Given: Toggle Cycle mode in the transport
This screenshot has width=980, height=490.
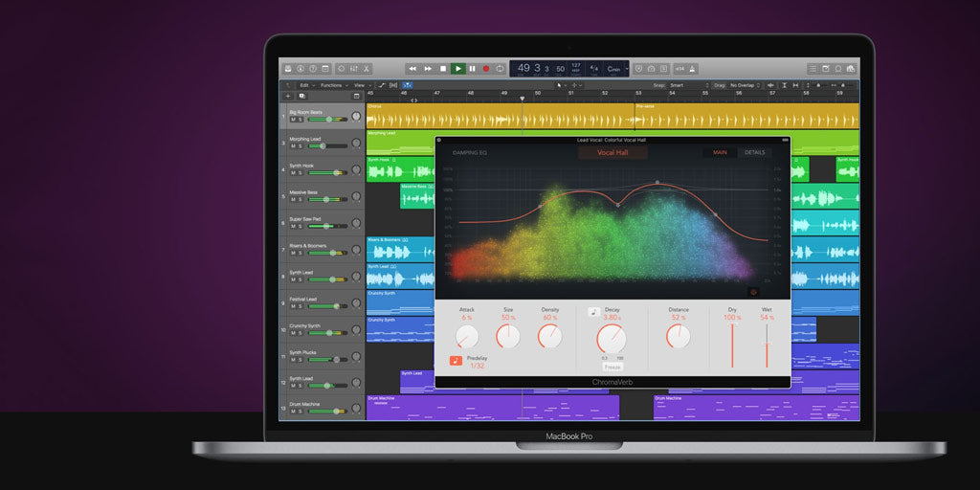Looking at the screenshot, I should [x=500, y=69].
